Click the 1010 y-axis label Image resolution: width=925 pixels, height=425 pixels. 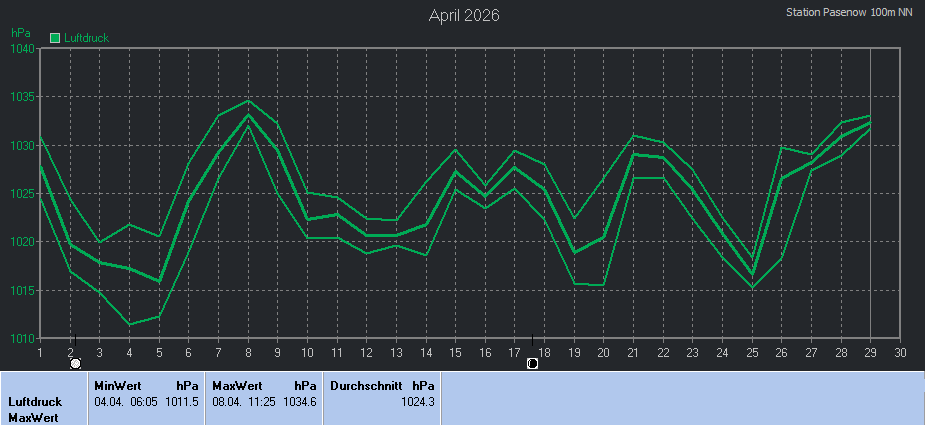(x=22, y=339)
